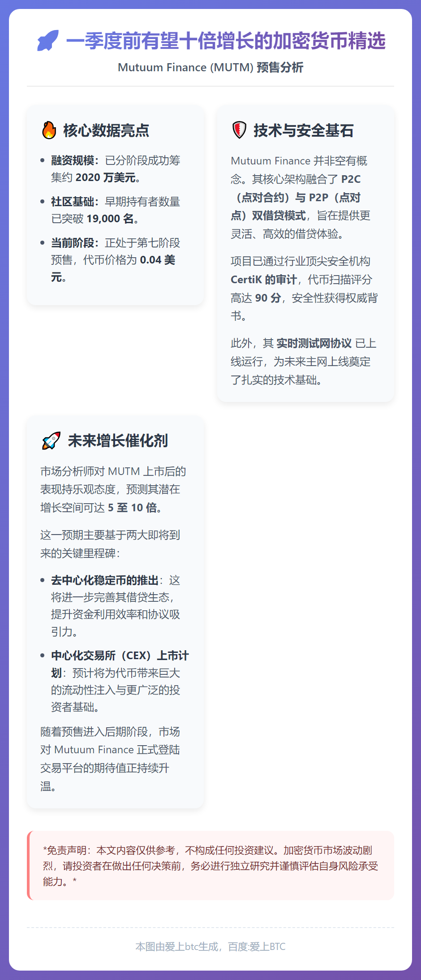This screenshot has width=421, height=980.
Task: Click paragraph starting 这一预期主要基于两大
Action: click(x=110, y=544)
